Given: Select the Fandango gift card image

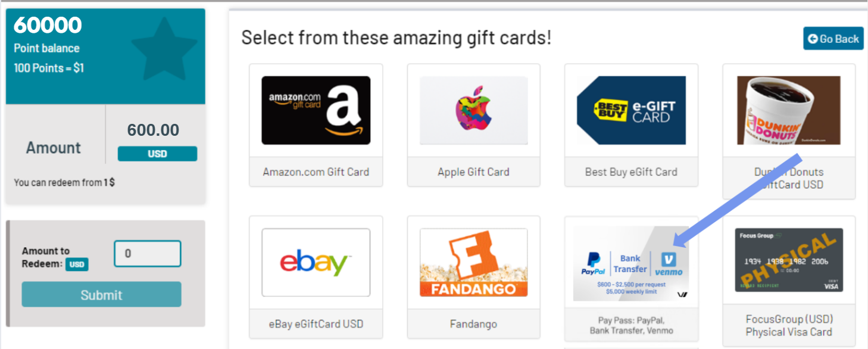Looking at the screenshot, I should 474,263.
